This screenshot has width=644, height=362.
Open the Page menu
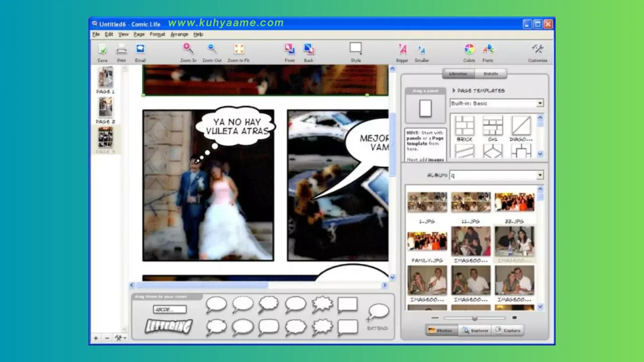click(139, 34)
